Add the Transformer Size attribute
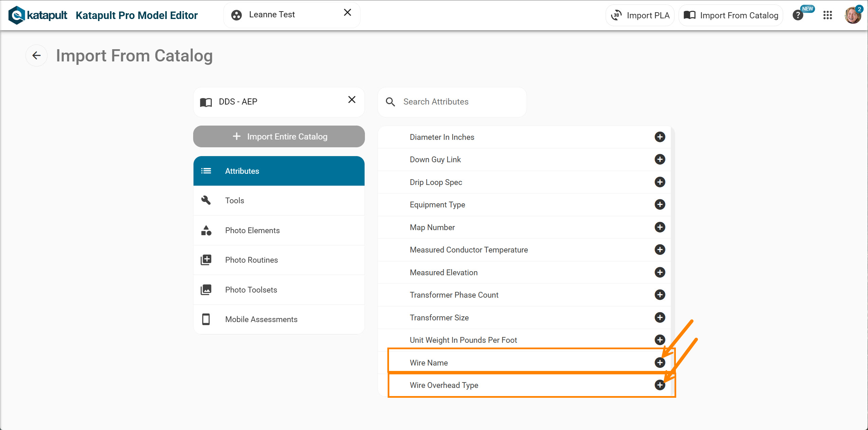Viewport: 868px width, 430px height. pos(660,317)
